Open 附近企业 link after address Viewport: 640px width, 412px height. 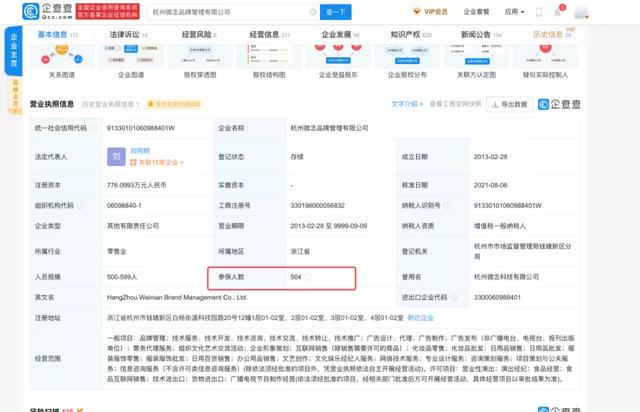[420, 318]
